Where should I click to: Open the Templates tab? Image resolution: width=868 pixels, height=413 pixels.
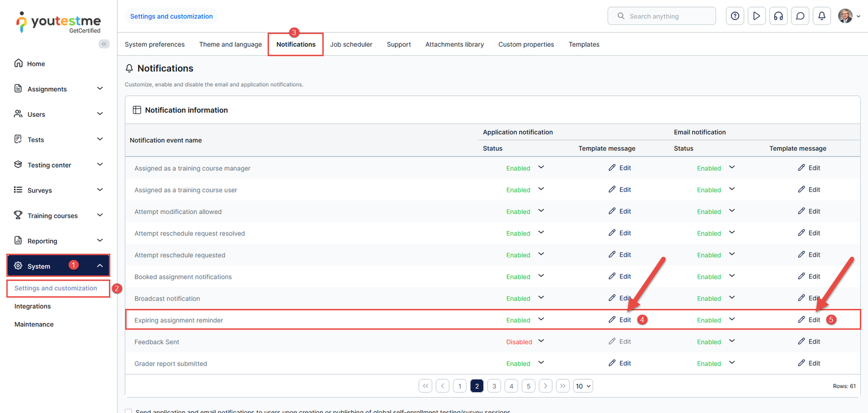pos(584,45)
